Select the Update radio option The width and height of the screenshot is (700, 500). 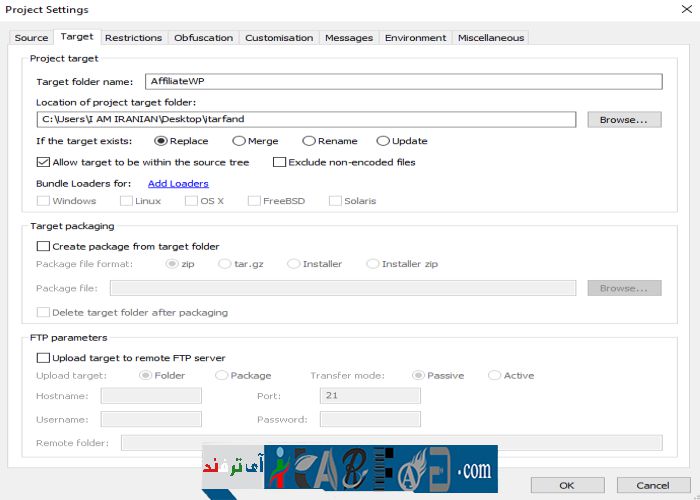pos(383,141)
